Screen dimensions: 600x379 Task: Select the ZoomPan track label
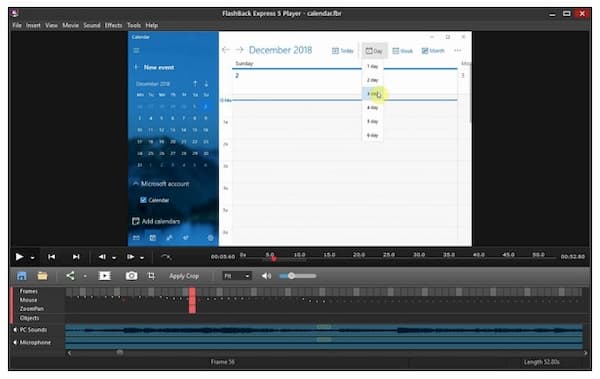pyautogui.click(x=32, y=309)
